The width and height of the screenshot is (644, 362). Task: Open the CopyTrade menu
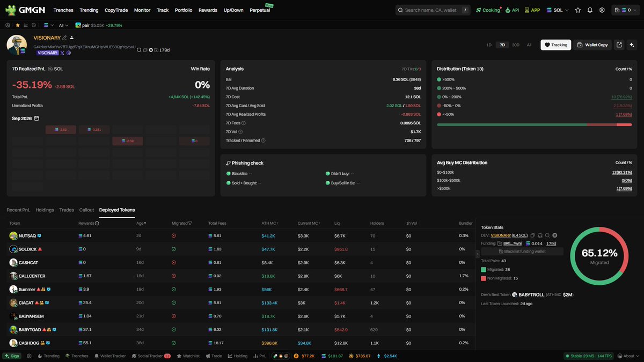point(116,10)
